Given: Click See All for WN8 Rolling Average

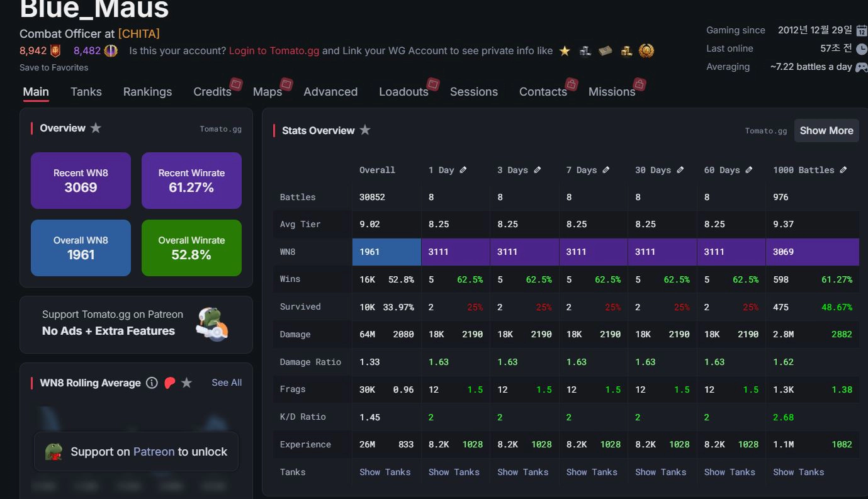Looking at the screenshot, I should 227,383.
